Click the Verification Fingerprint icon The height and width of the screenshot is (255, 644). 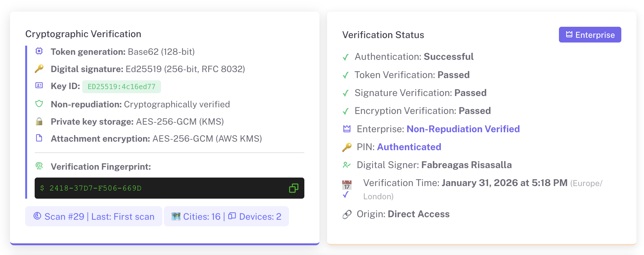39,166
